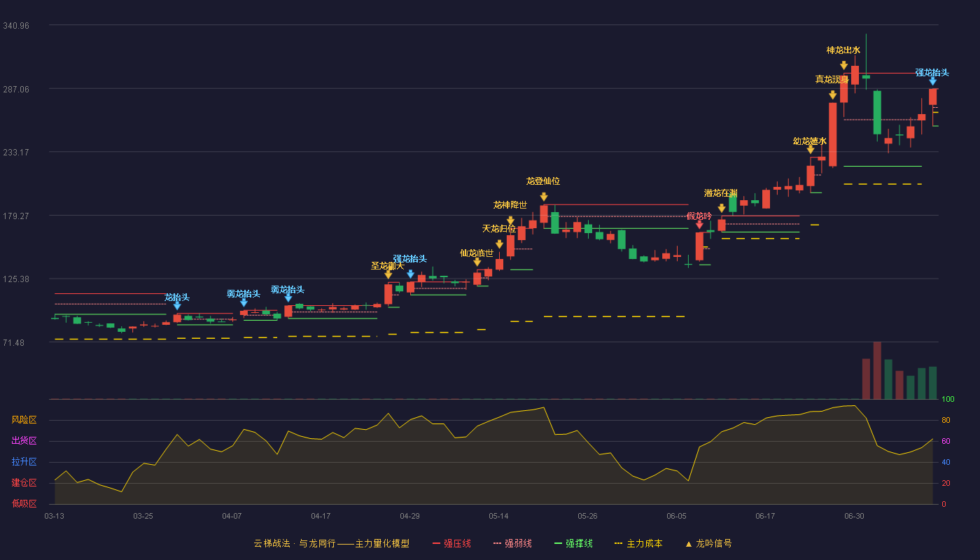The height and width of the screenshot is (560, 980).
Task: Click the 179.27 price axis label
Action: coord(16,216)
